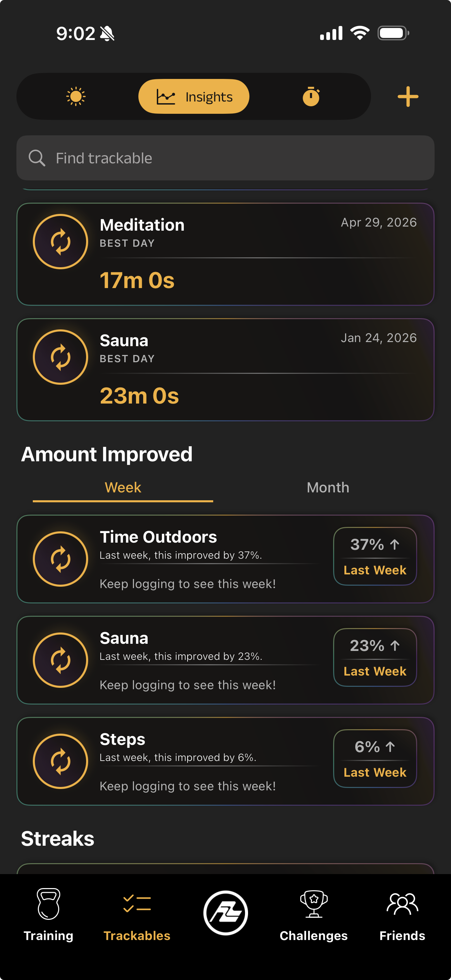The height and width of the screenshot is (980, 451).
Task: Tap the Meditation recurring circle icon
Action: (x=60, y=242)
